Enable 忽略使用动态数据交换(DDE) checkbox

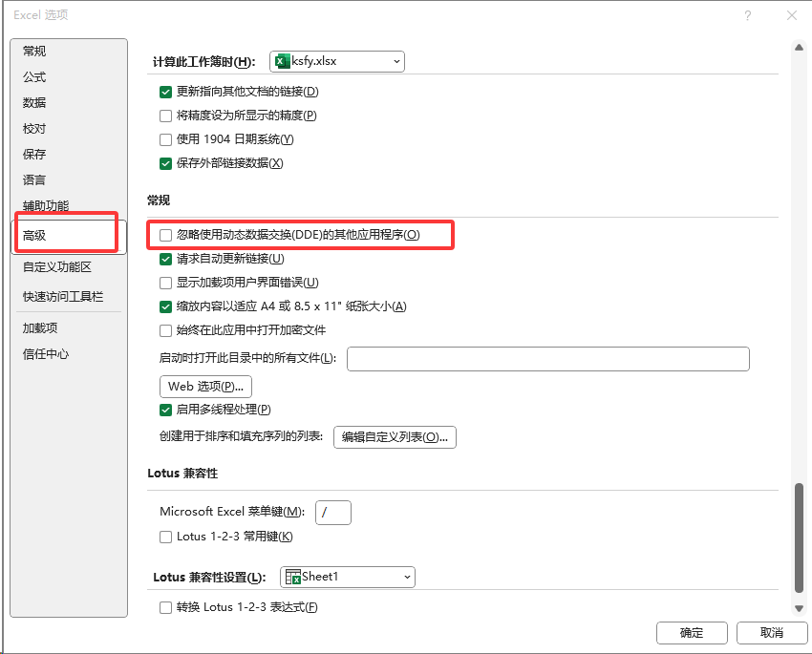point(166,235)
